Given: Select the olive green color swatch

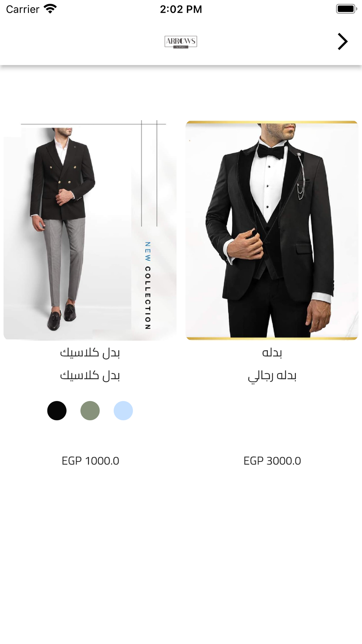Looking at the screenshot, I should 90,411.
